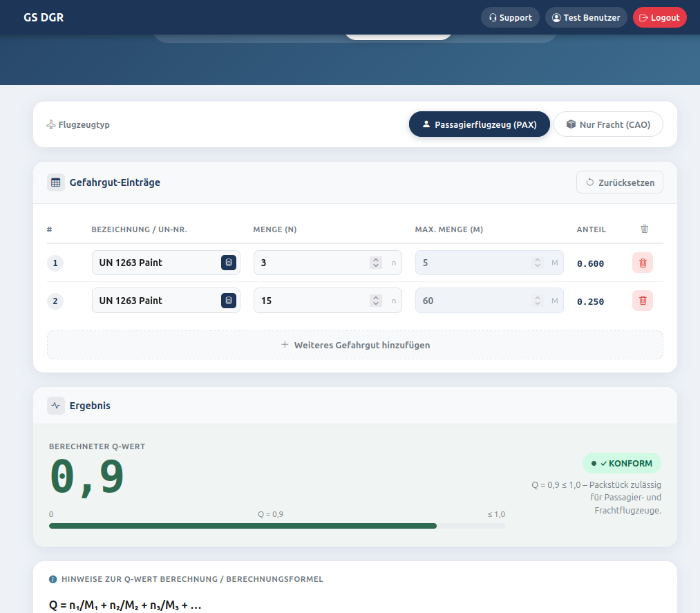Click the trash icon in table header
Viewport: 700px width, 613px height.
point(644,229)
